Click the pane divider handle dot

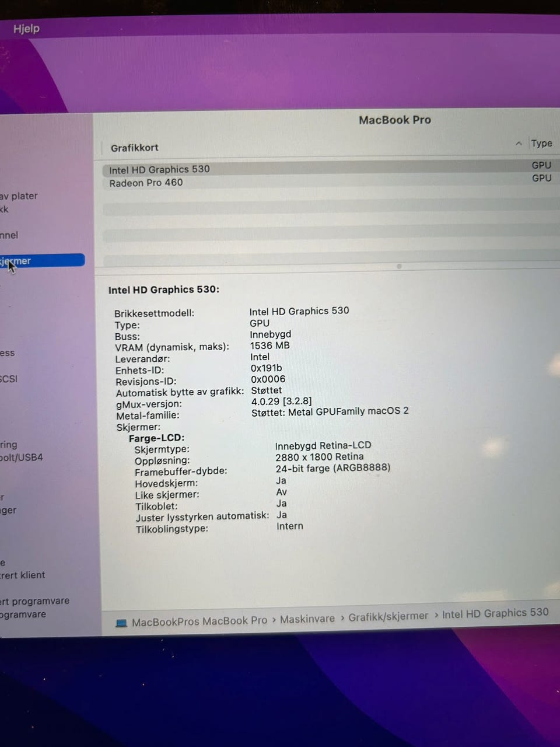[x=399, y=266]
